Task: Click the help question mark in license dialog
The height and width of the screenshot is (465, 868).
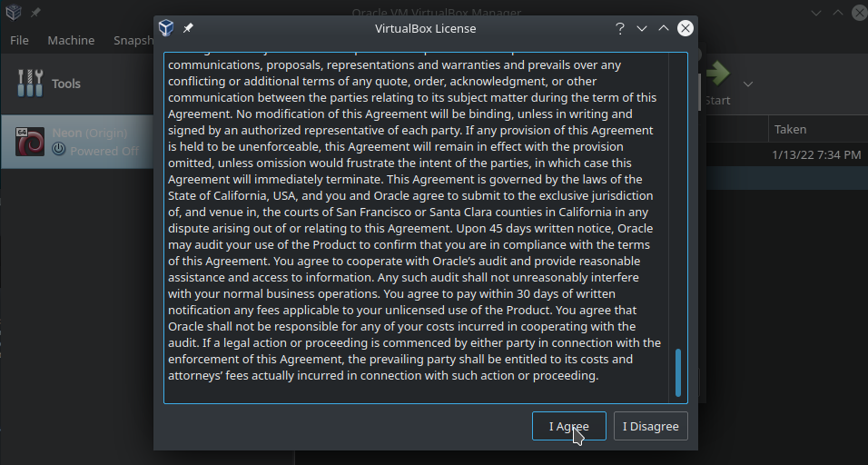Action: point(619,28)
